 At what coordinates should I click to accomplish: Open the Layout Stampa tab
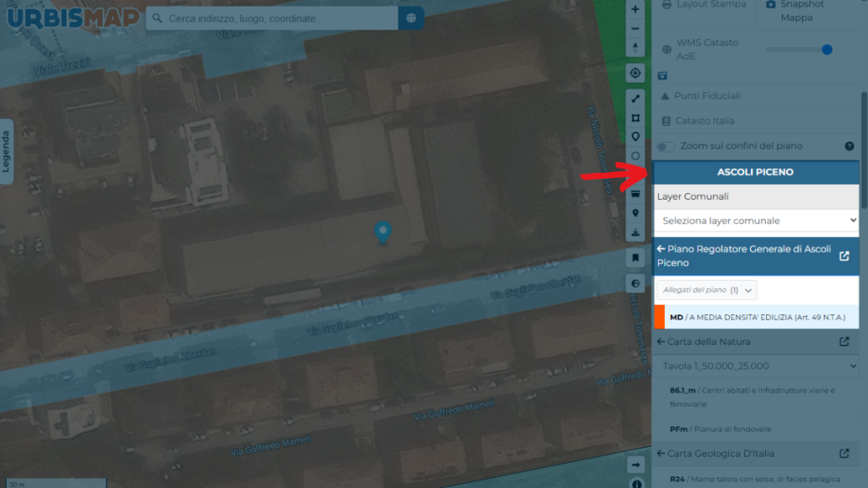point(704,5)
